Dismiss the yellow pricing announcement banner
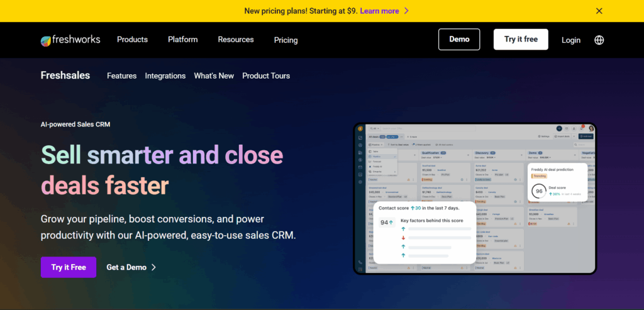This screenshot has height=310, width=644. pyautogui.click(x=599, y=11)
